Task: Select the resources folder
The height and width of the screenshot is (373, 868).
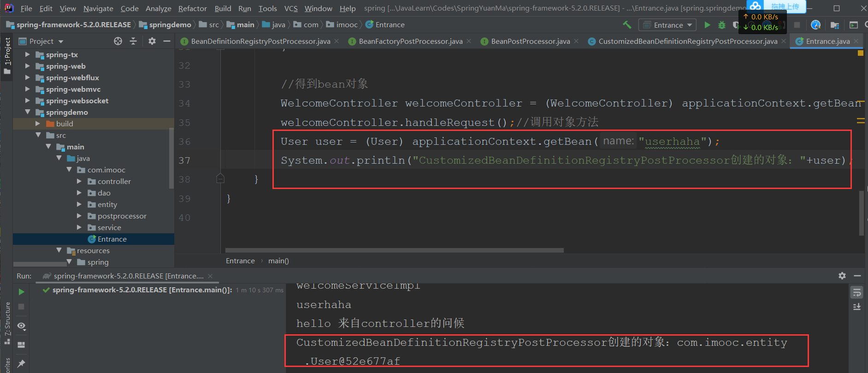Action: pyautogui.click(x=94, y=250)
